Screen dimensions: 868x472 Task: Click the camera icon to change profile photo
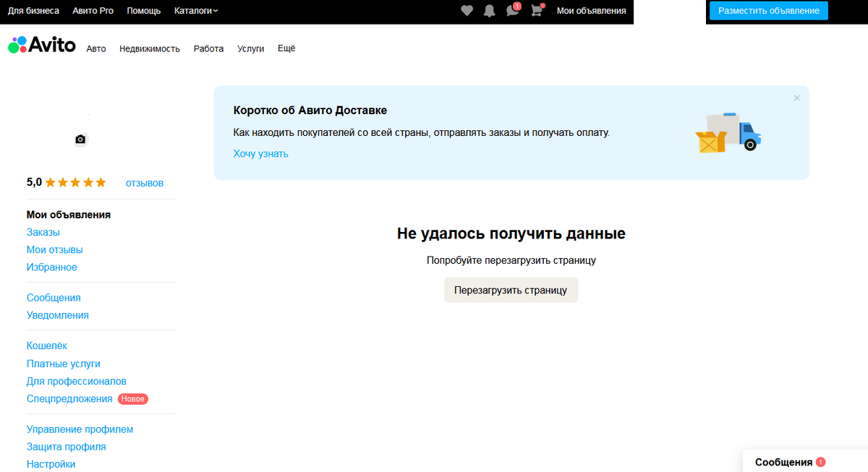[x=80, y=139]
